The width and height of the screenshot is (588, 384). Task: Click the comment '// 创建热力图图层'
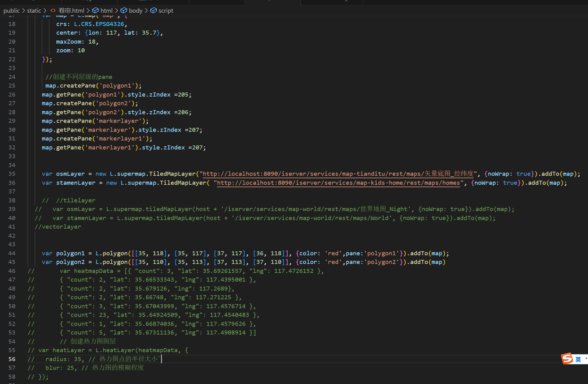(88, 341)
